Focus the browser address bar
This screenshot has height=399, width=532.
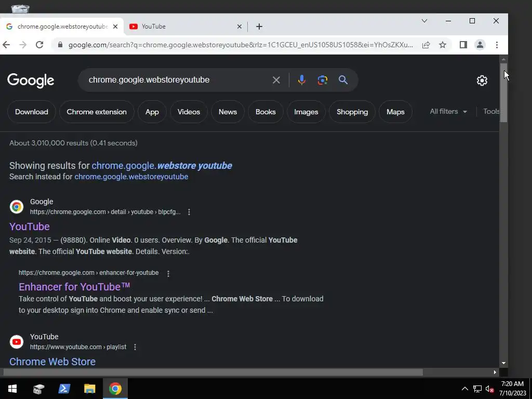(240, 45)
